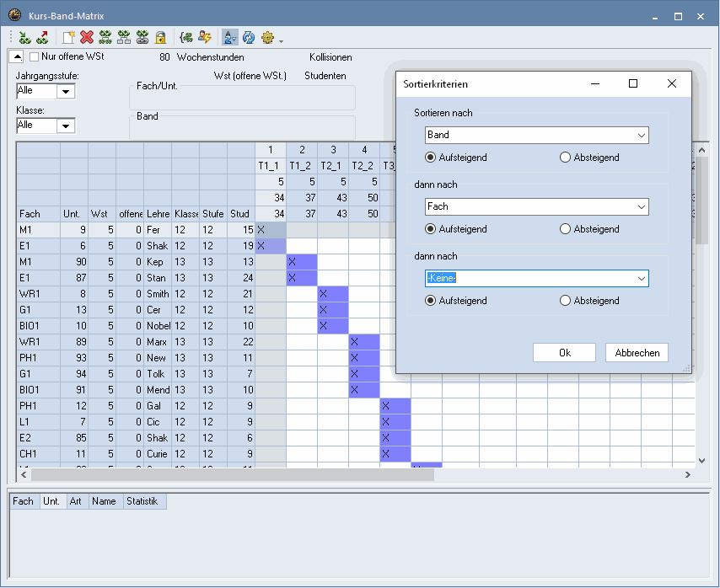Open the dann nach Fach combo box
The image size is (720, 588).
coord(537,207)
